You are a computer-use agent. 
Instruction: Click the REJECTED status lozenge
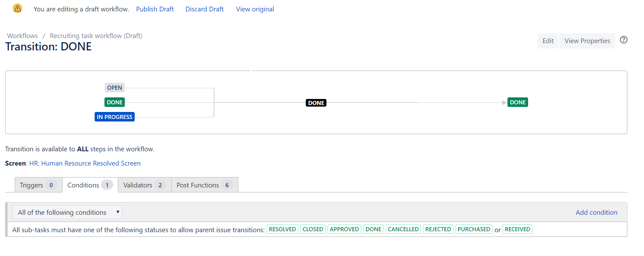[438, 229]
